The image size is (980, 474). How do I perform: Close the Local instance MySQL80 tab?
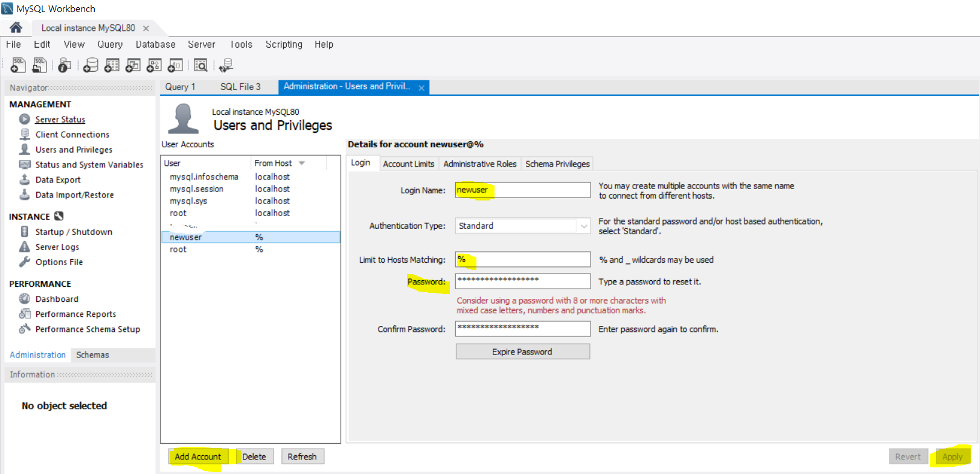click(x=146, y=28)
